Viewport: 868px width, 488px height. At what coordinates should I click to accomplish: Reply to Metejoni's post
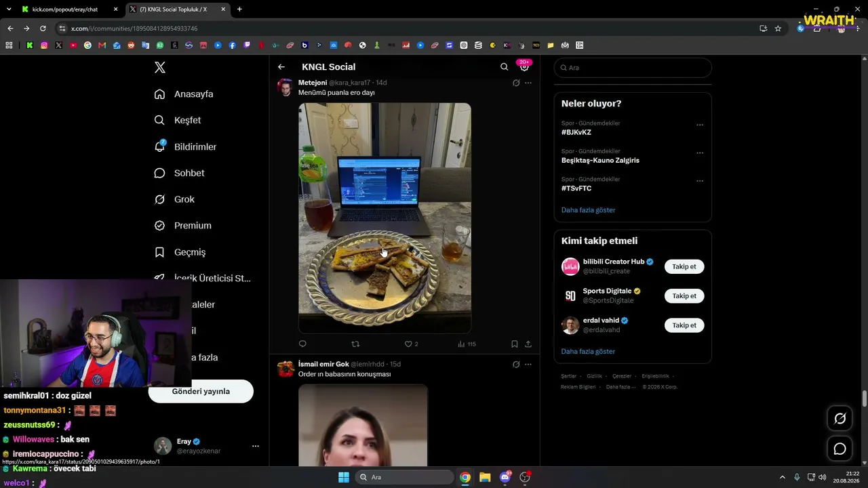click(x=302, y=344)
